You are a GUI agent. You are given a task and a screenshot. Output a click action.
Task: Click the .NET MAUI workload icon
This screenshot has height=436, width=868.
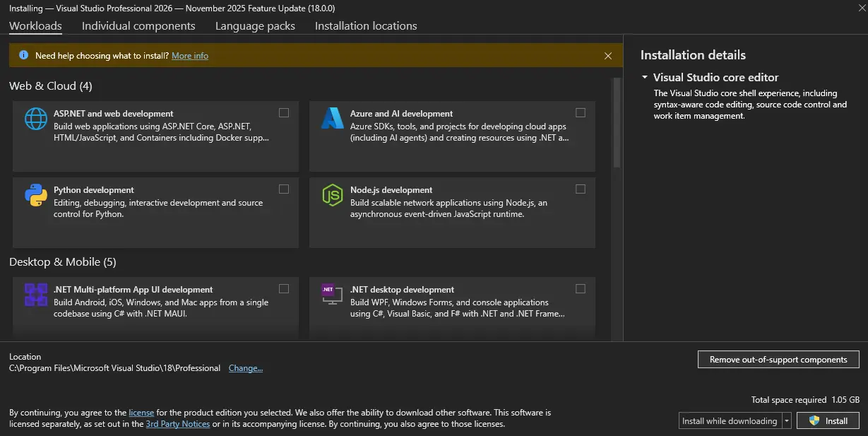(36, 295)
